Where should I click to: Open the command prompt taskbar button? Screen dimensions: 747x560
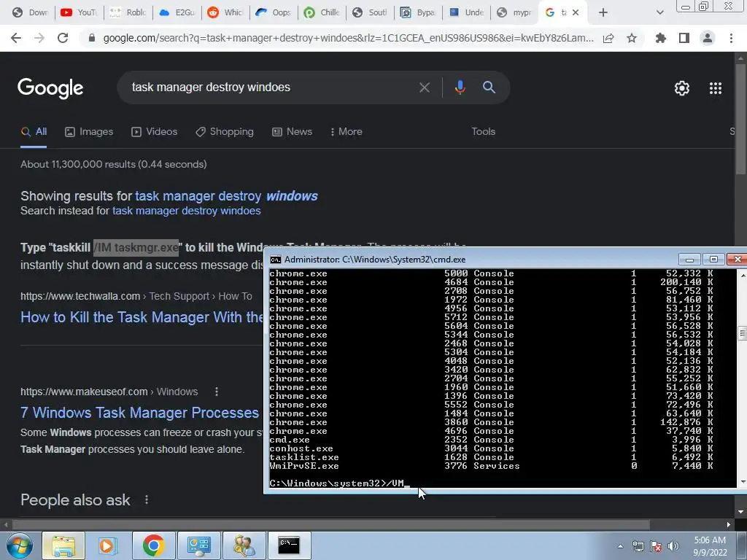click(289, 545)
